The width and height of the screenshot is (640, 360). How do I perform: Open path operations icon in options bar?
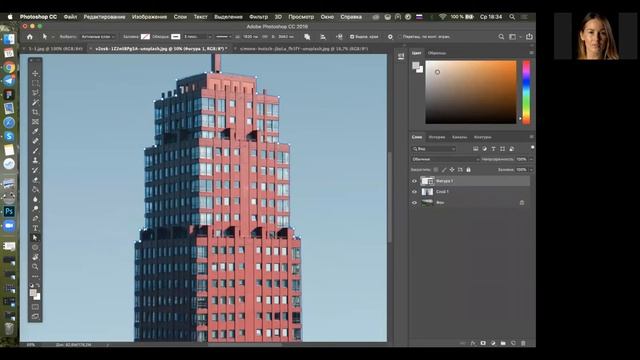point(307,37)
